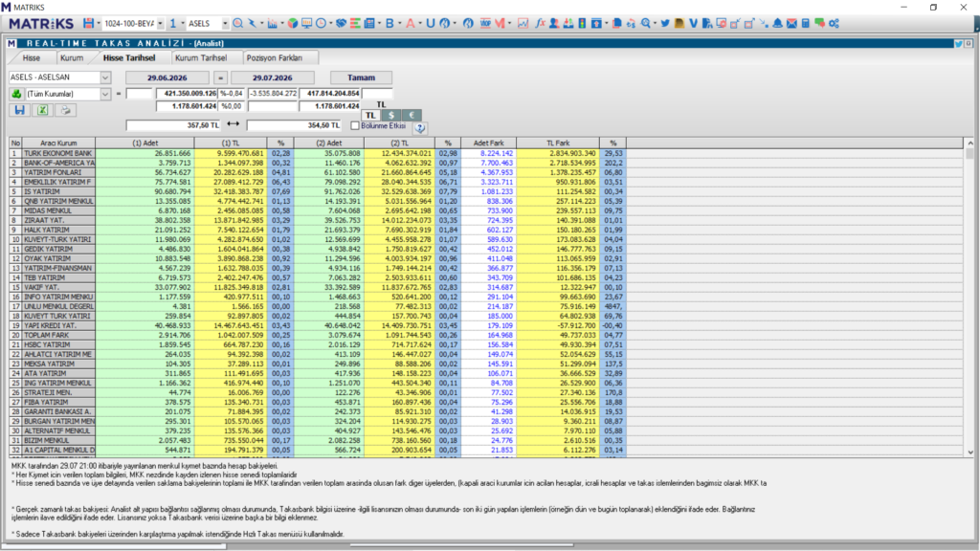Open the ASELS symbol dropdown in the toolbar
This screenshot has width=980, height=551.
225,24
